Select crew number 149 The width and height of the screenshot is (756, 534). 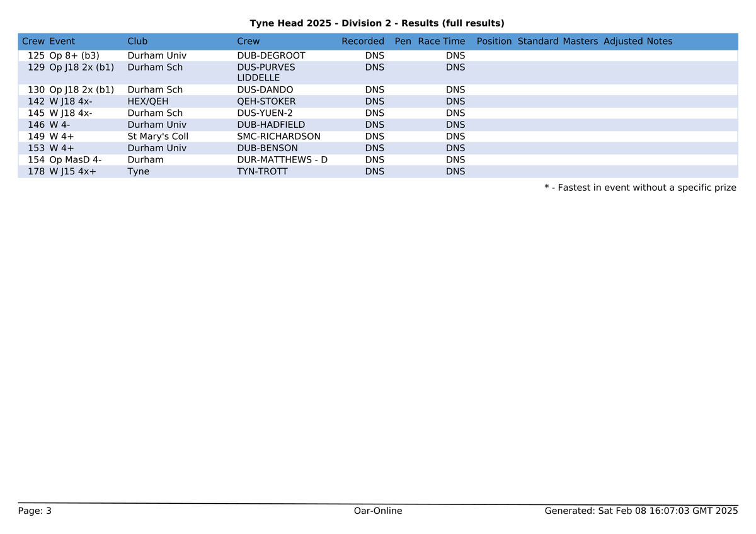click(x=37, y=137)
